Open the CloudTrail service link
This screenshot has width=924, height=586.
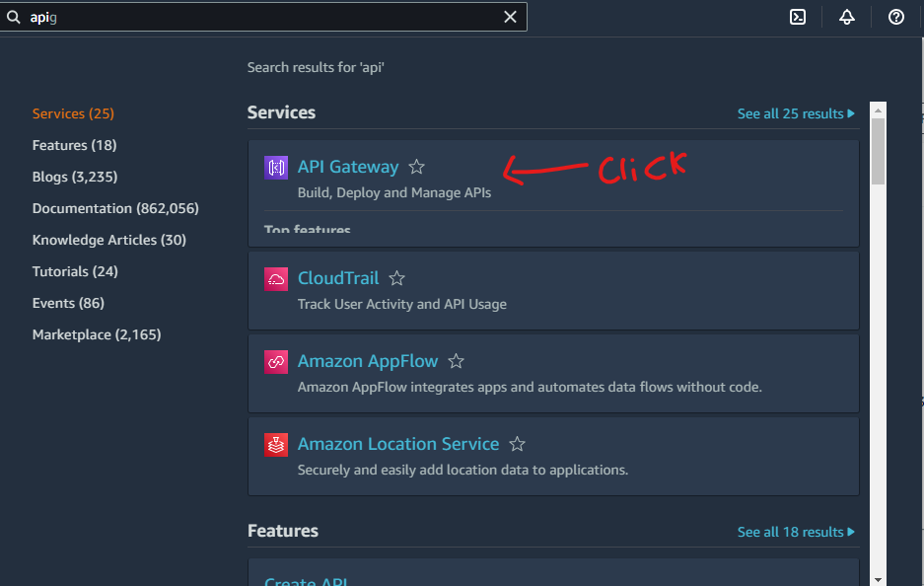338,278
